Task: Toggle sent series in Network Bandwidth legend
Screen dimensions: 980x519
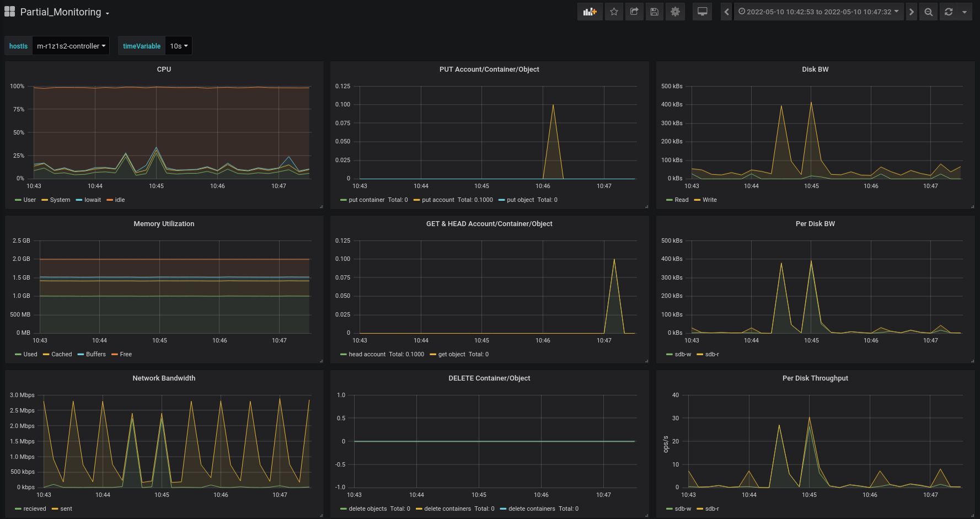Action: point(66,509)
